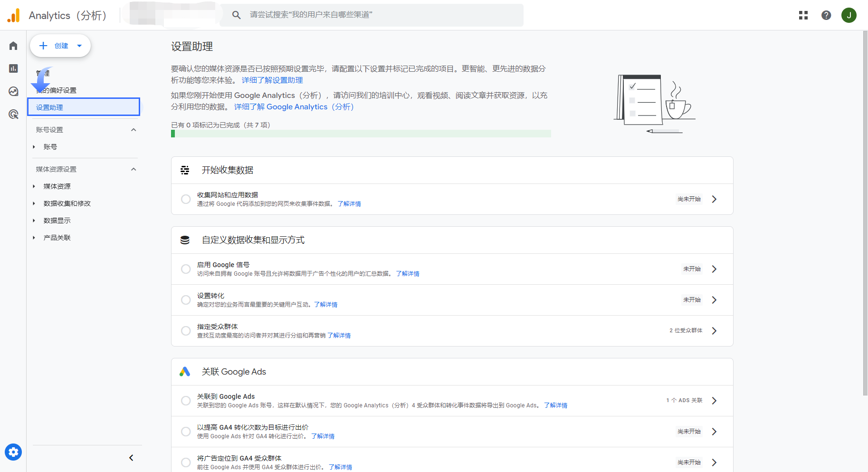The image size is (868, 472).
Task: Open arrow for 设置转化 row
Action: [714, 300]
